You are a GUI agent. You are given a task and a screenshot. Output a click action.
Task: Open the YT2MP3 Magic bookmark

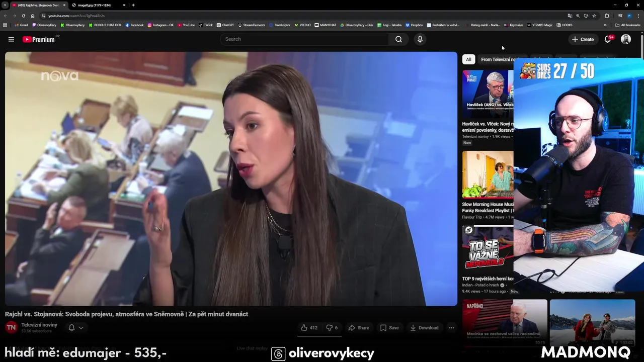point(540,25)
